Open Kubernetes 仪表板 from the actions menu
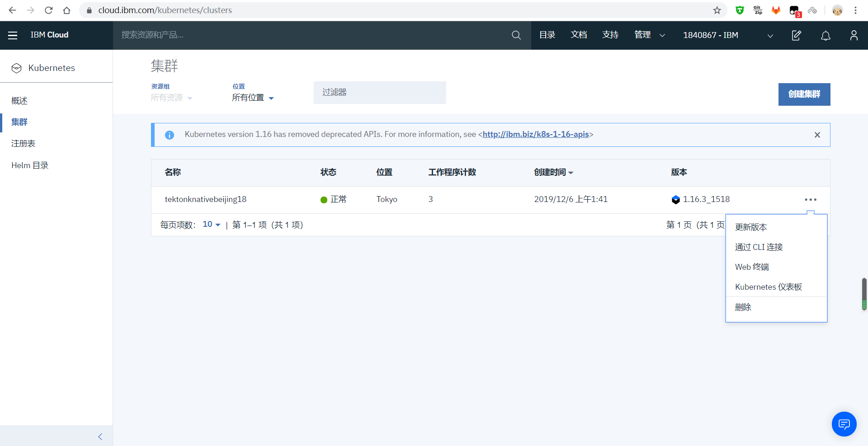 [769, 287]
